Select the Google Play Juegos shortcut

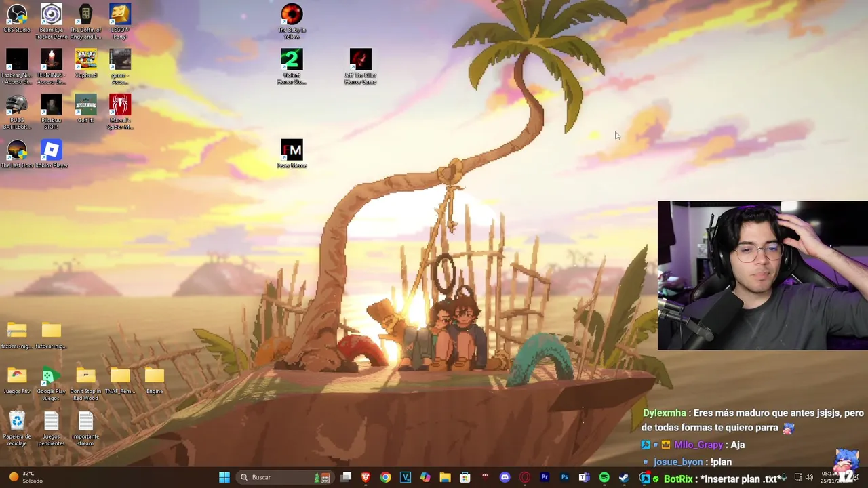51,384
